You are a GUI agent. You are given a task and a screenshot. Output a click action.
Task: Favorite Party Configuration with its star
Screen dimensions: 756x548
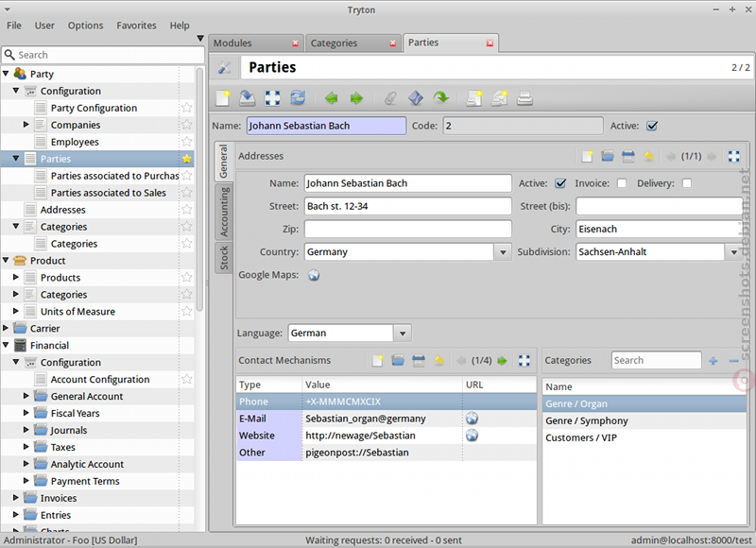pos(186,108)
